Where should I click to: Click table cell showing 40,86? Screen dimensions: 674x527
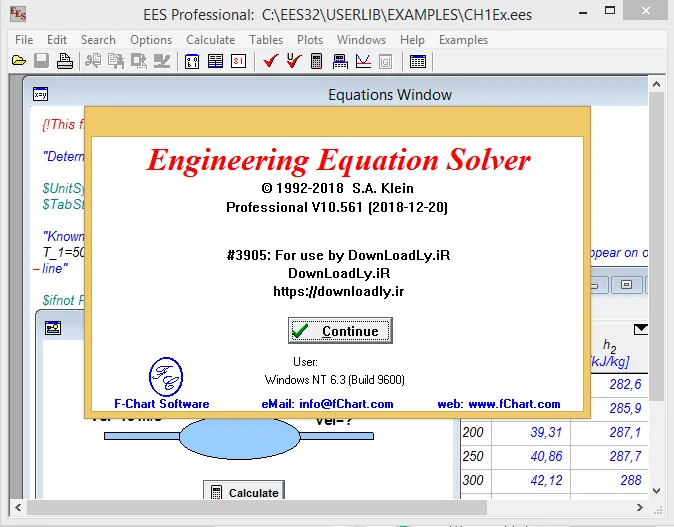[x=531, y=456]
